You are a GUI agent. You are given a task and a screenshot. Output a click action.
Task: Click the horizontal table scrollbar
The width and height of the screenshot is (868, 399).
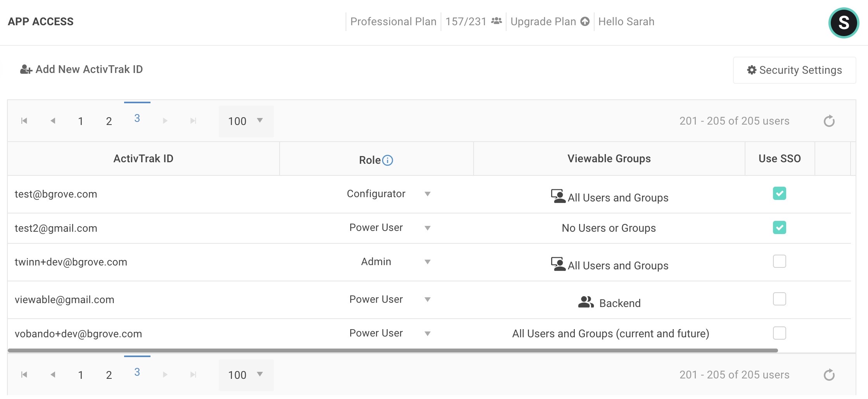click(x=393, y=350)
